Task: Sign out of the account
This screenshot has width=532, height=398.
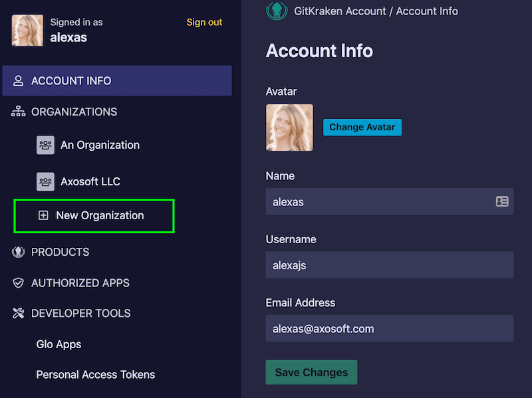Action: coord(204,23)
